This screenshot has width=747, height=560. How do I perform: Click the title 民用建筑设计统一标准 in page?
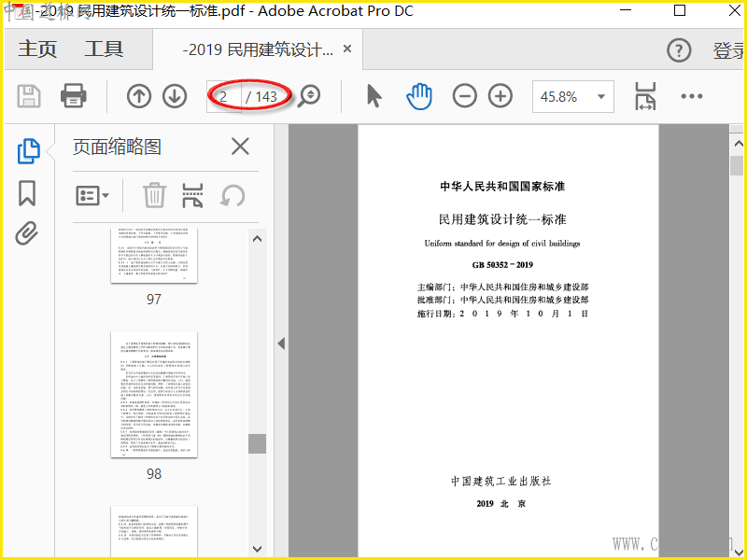(502, 219)
